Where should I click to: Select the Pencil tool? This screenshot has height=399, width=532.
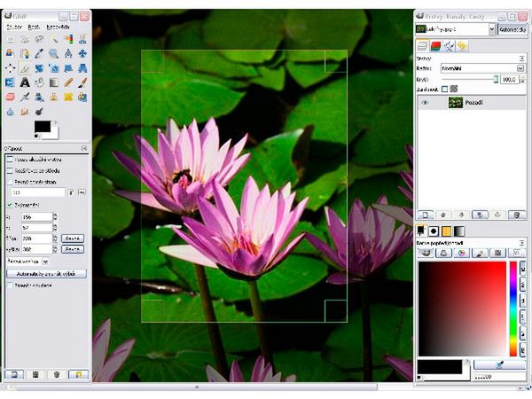point(68,82)
